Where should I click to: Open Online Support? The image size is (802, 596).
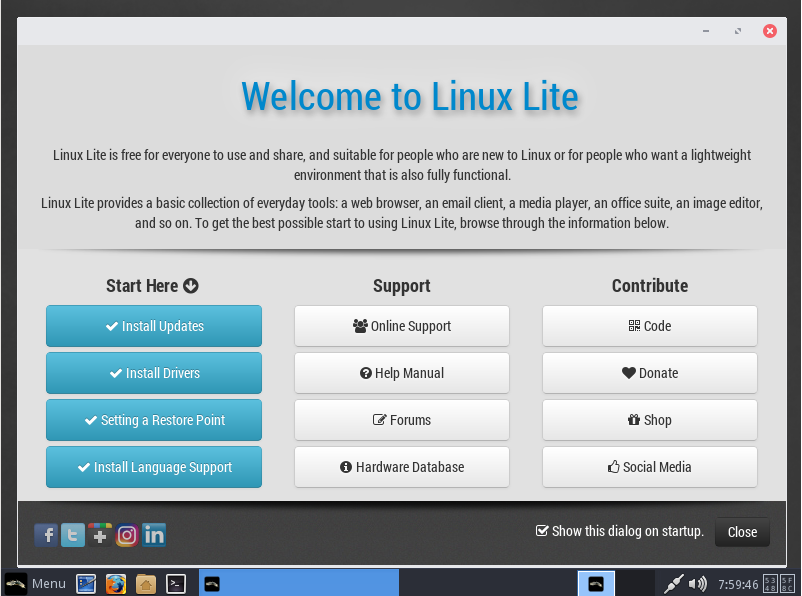[402, 326]
